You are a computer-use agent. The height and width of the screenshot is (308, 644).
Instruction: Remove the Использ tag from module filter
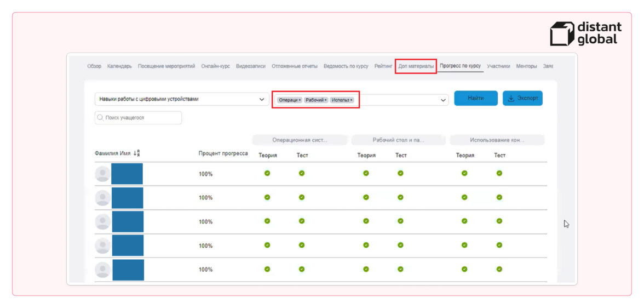351,100
